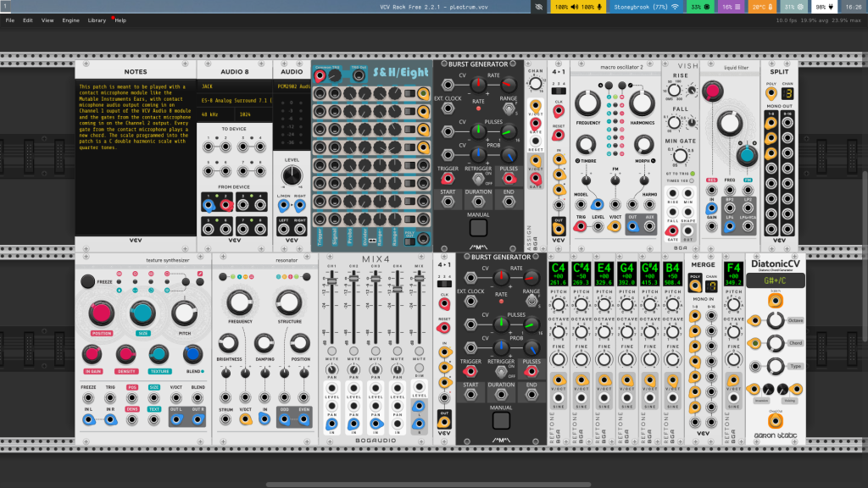The width and height of the screenshot is (868, 488).
Task: Click the MIX4 CH4 volume fader
Action: tap(398, 290)
